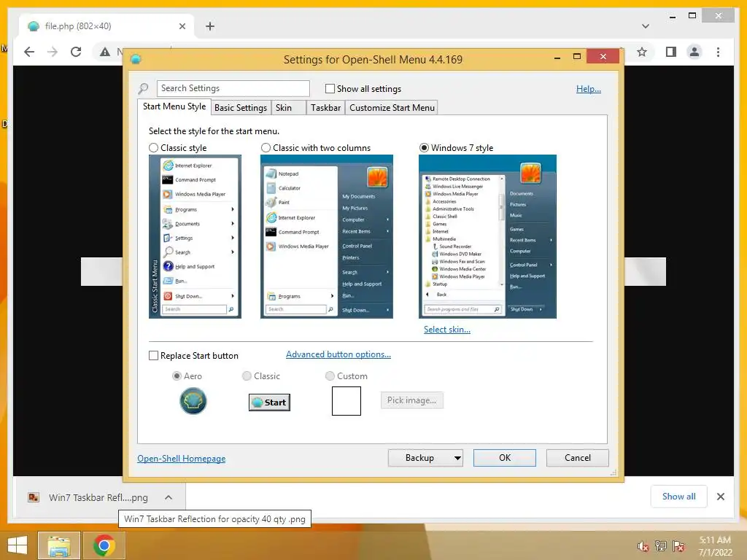Image resolution: width=747 pixels, height=560 pixels.
Task: Click the Action Center flag tray icon
Action: [x=678, y=546]
